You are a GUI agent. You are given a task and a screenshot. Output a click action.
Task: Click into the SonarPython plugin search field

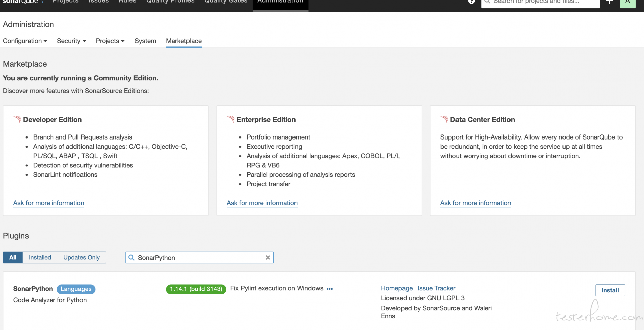pyautogui.click(x=200, y=258)
